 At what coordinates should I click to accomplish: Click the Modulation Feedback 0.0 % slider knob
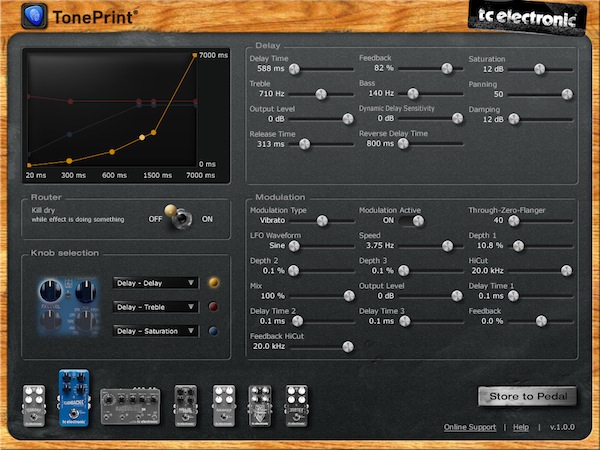pyautogui.click(x=541, y=321)
